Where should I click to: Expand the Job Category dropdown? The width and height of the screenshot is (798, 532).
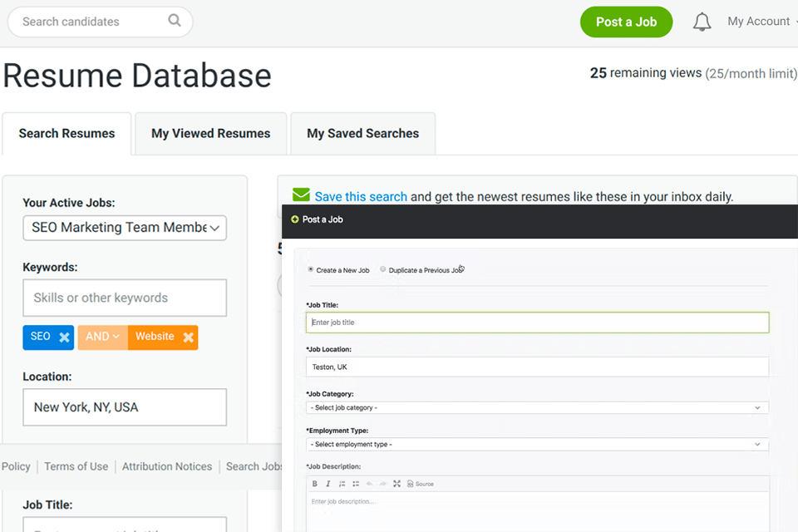click(x=537, y=408)
